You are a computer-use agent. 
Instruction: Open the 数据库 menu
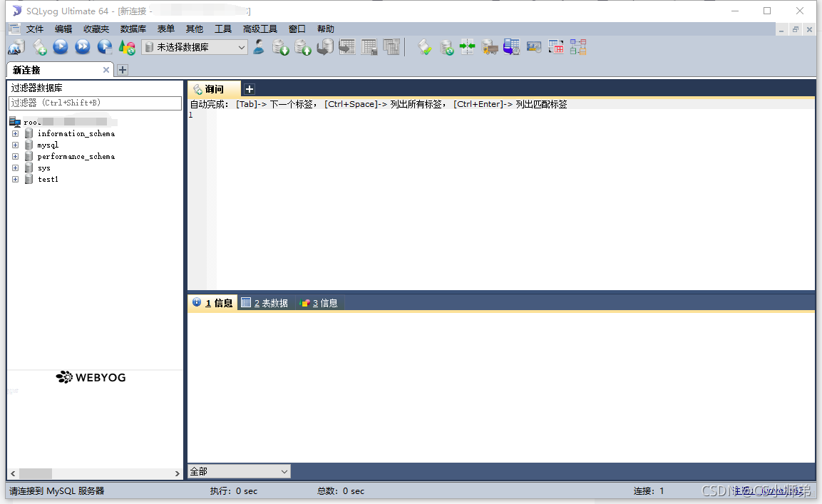133,29
